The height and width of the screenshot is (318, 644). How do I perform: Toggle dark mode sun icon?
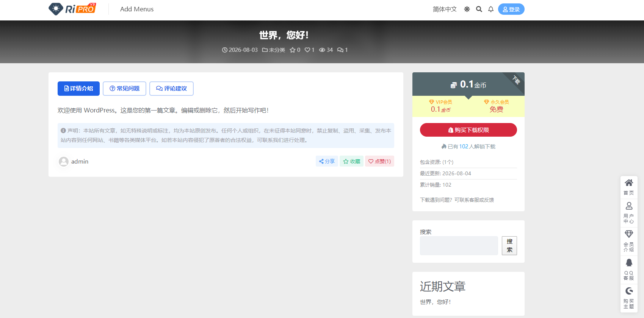[467, 9]
